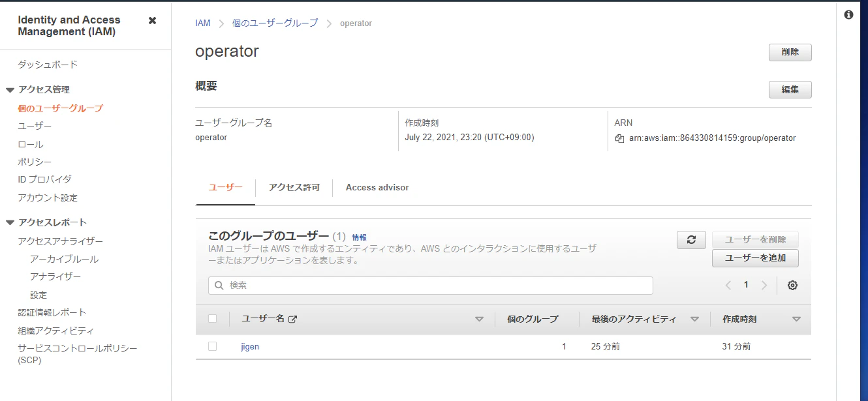The image size is (868, 401).
Task: Open アカウント設定 in sidebar
Action: tap(48, 198)
